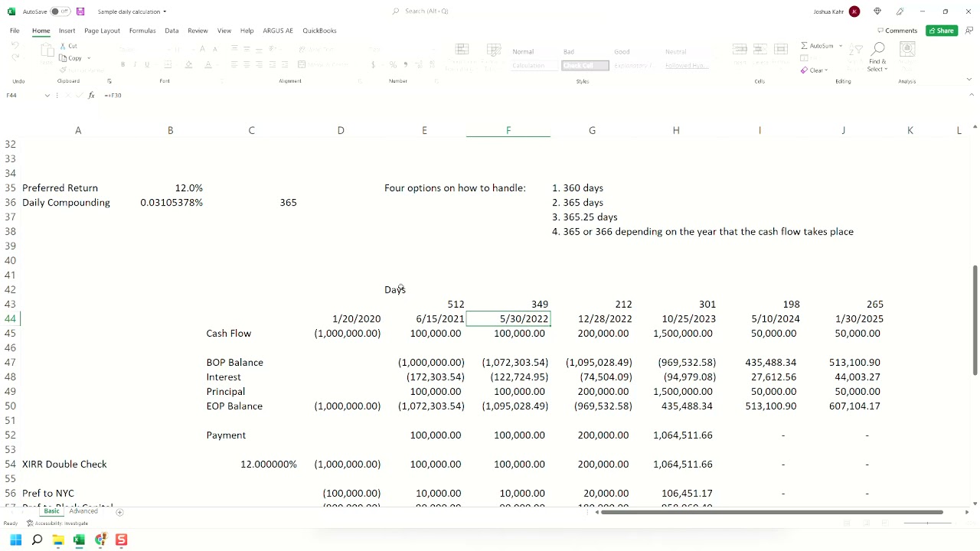Expand the Copy dropdown arrow

tap(89, 58)
